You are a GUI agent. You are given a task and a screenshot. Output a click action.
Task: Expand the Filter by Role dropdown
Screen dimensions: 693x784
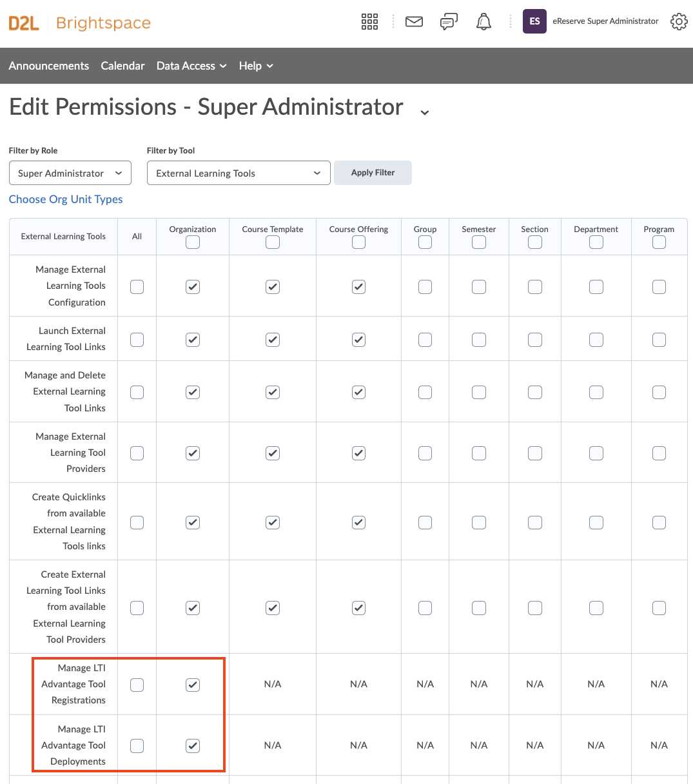coord(70,173)
